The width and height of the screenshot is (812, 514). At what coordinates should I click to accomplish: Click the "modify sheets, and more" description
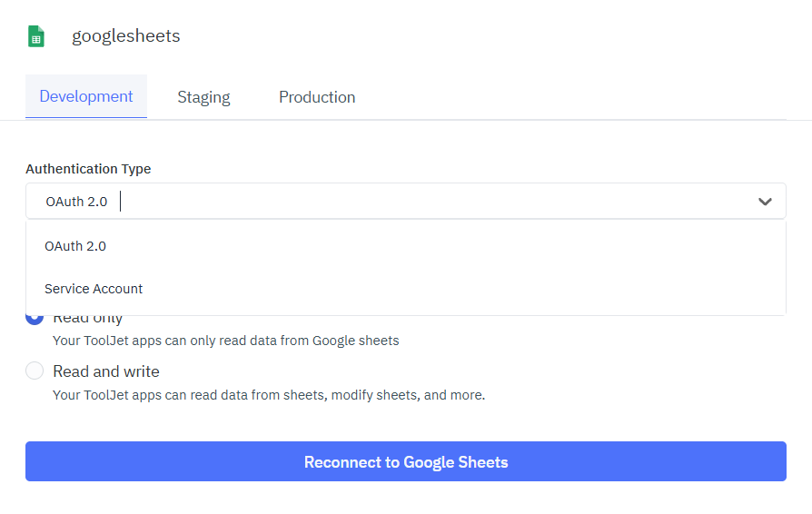(x=269, y=395)
